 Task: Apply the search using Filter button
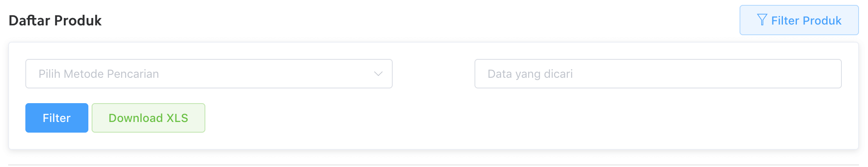(56, 118)
